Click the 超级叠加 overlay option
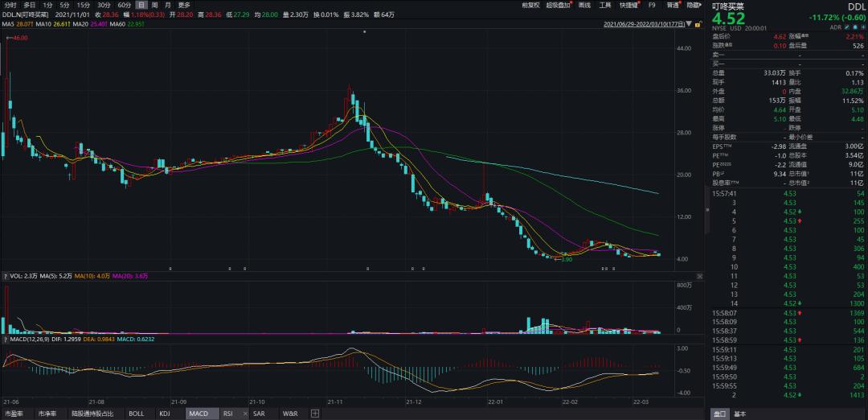Viewport: 868px width, 420px height. pos(556,5)
